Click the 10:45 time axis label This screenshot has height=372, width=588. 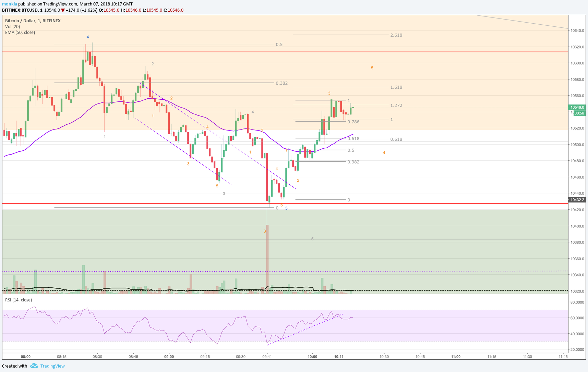420,357
